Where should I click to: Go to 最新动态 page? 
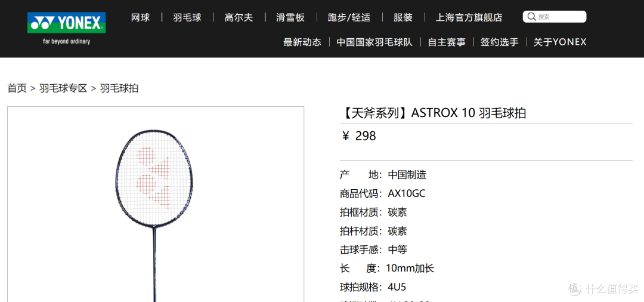(302, 42)
